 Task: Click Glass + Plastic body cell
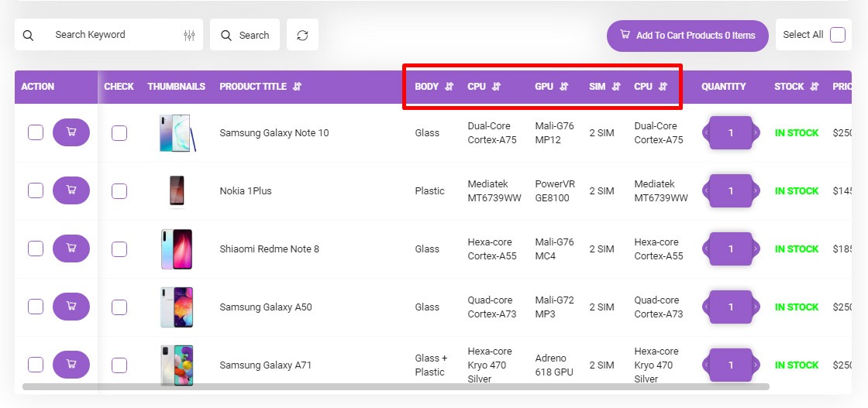pyautogui.click(x=431, y=365)
